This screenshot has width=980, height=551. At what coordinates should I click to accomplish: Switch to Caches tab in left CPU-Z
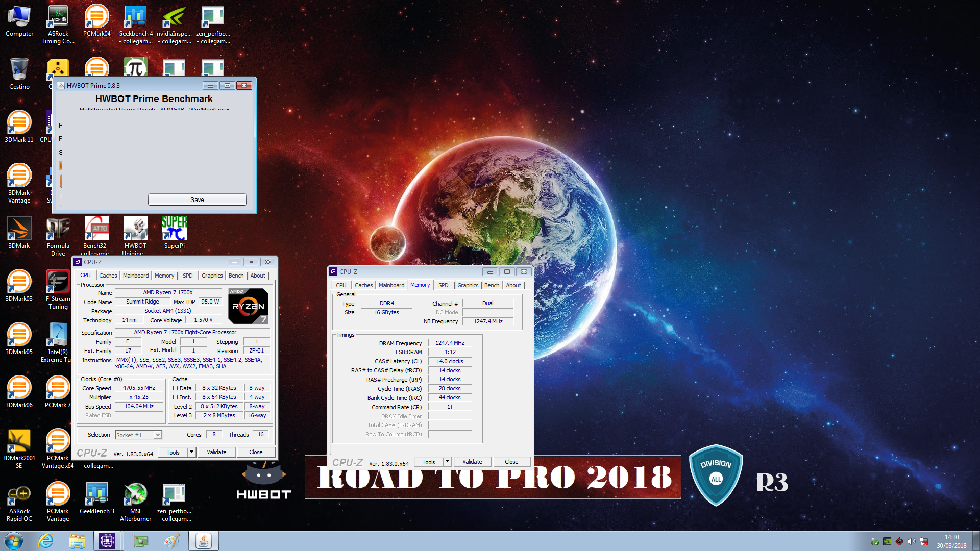[x=108, y=275]
